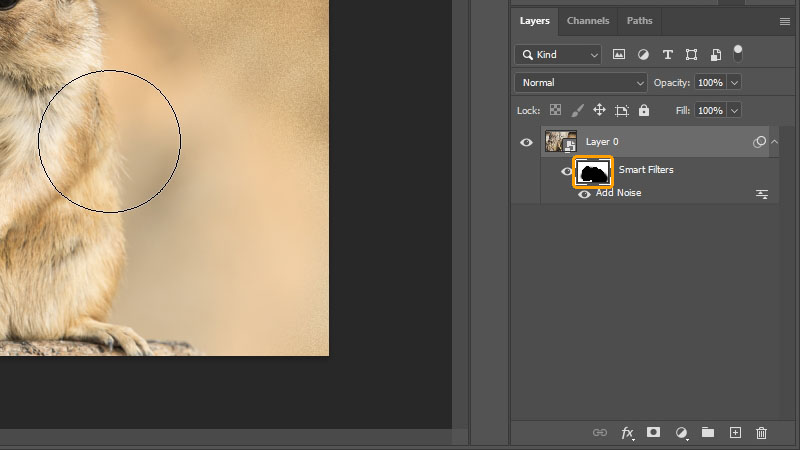
Task: Create a new layer
Action: coord(735,433)
